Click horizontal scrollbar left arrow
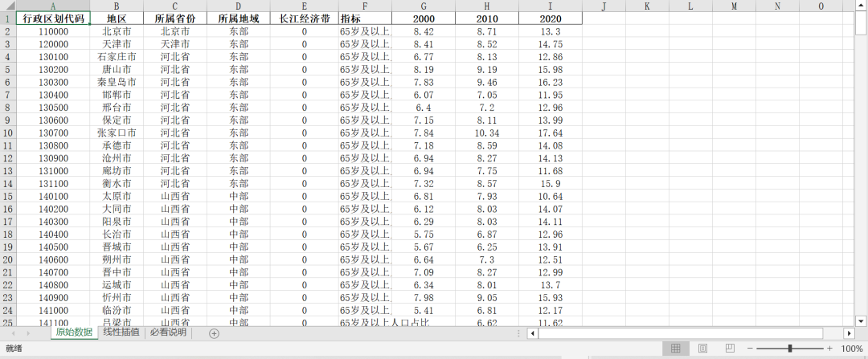 tap(533, 333)
